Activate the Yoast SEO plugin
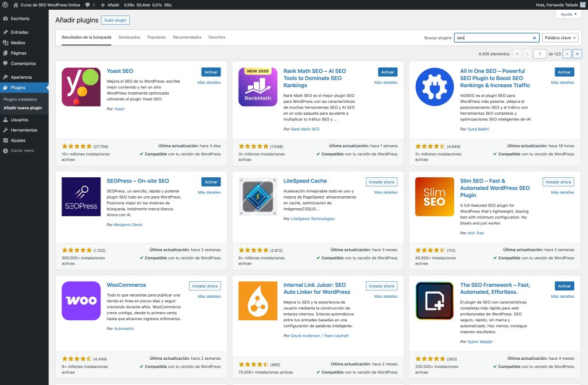The image size is (588, 385). click(211, 72)
